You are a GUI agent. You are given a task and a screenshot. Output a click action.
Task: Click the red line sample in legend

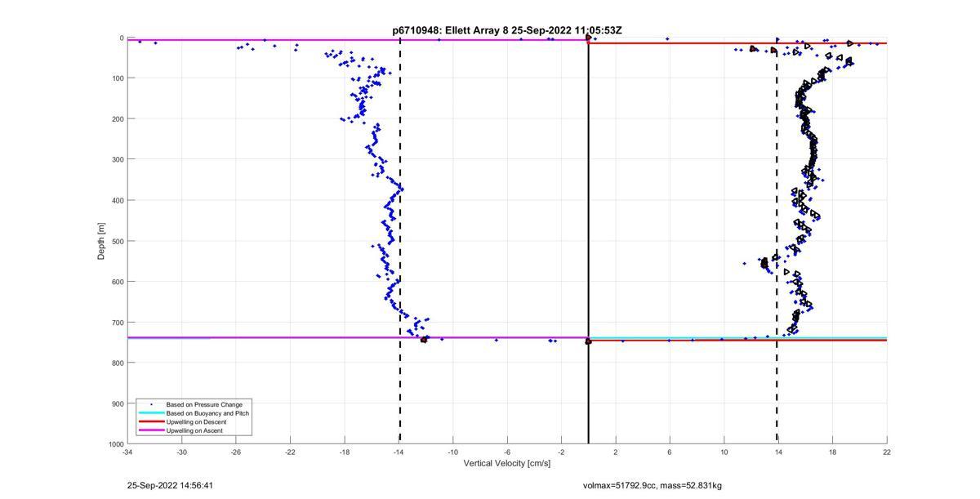click(151, 421)
